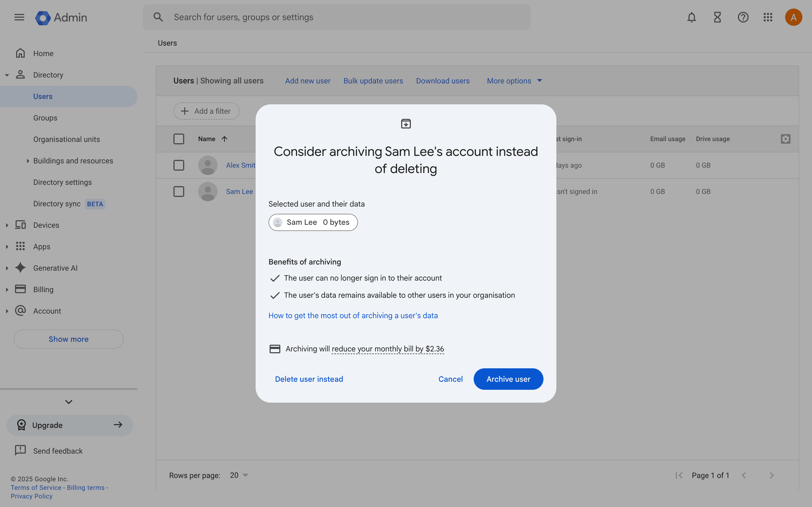Click the notifications bell icon
This screenshot has width=812, height=507.
click(x=691, y=17)
